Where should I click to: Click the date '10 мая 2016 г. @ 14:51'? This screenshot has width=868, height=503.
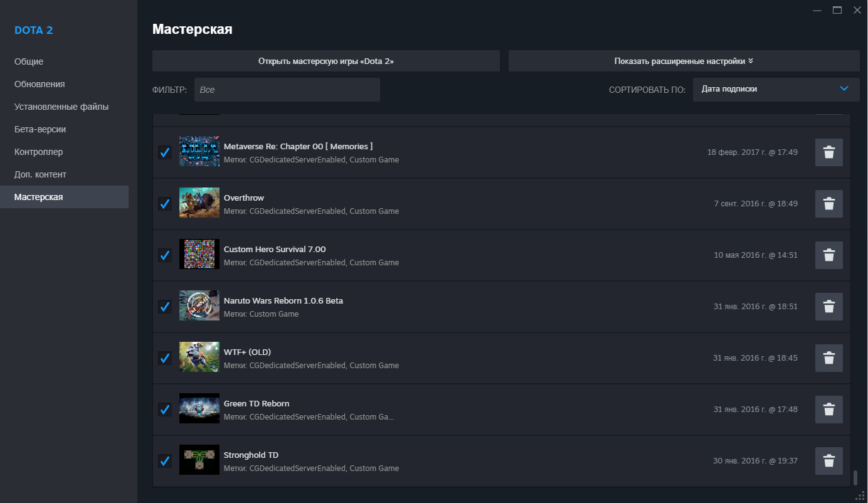pos(756,255)
